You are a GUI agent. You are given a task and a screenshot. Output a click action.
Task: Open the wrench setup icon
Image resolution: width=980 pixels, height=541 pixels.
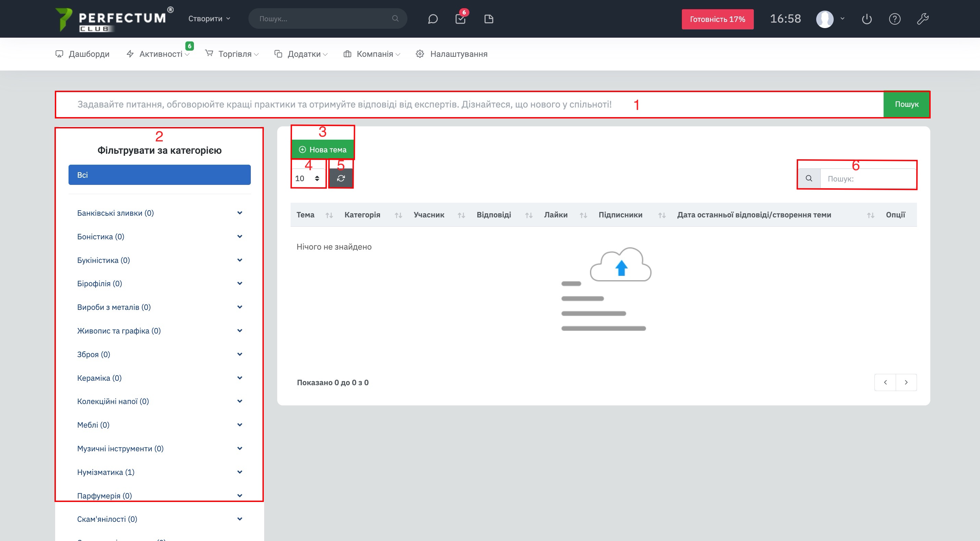922,19
